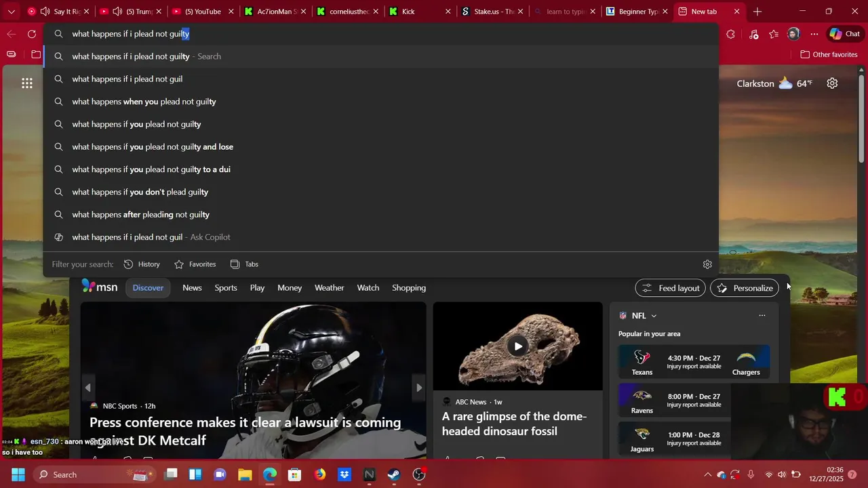Choose 'what happens after pleading not guilty'
Screen dimensions: 868x488
[x=380, y=215]
